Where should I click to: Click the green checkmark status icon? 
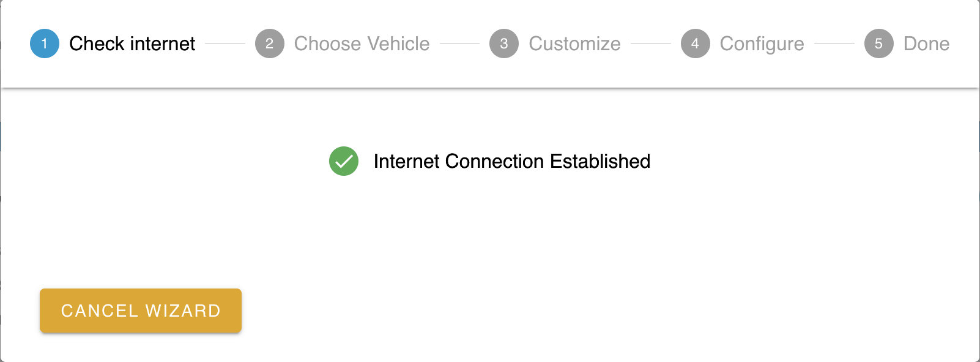tap(344, 161)
